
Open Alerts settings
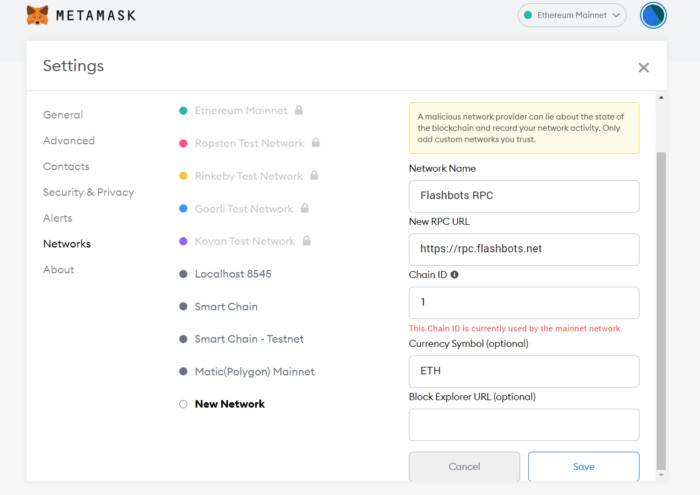tap(58, 218)
